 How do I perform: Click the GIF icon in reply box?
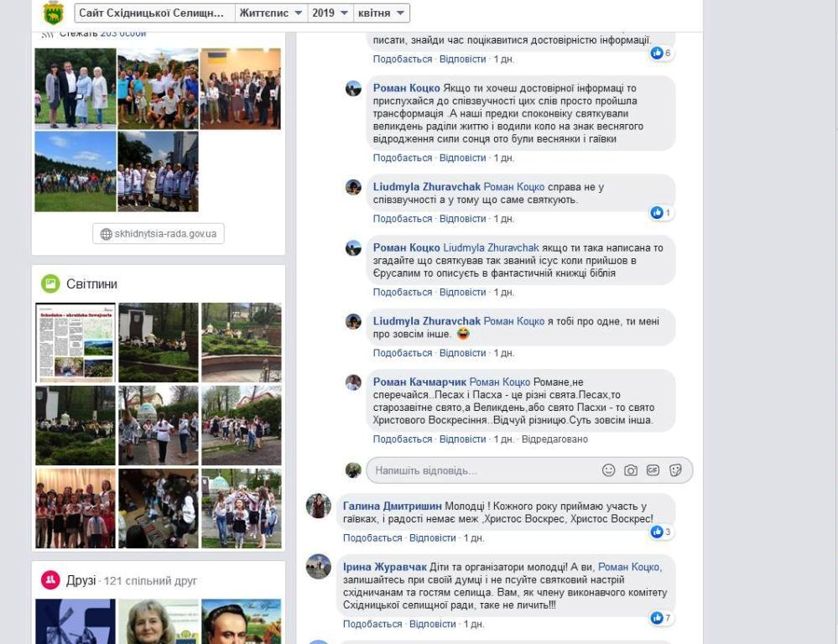[653, 470]
